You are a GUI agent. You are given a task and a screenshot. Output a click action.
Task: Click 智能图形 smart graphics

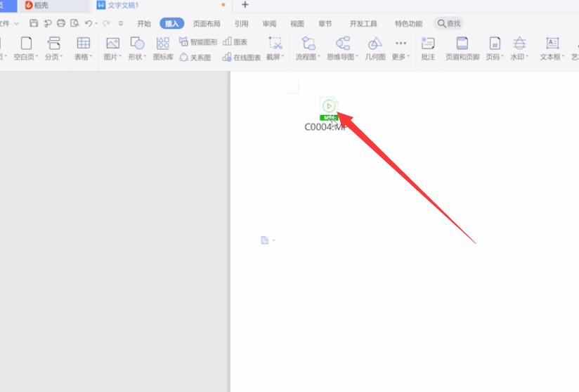[198, 41]
